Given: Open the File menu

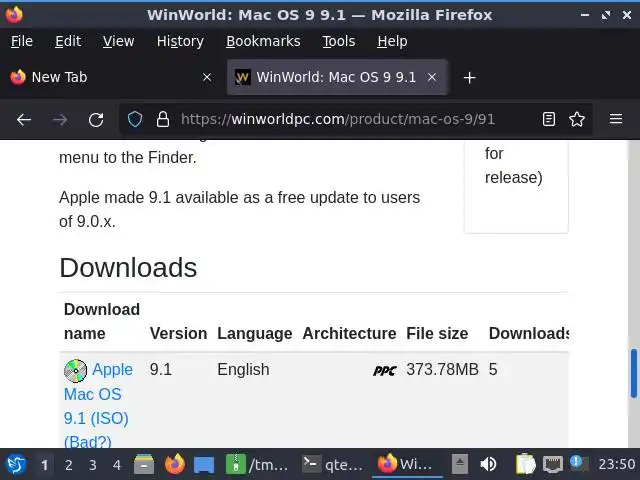Looking at the screenshot, I should (x=22, y=41).
